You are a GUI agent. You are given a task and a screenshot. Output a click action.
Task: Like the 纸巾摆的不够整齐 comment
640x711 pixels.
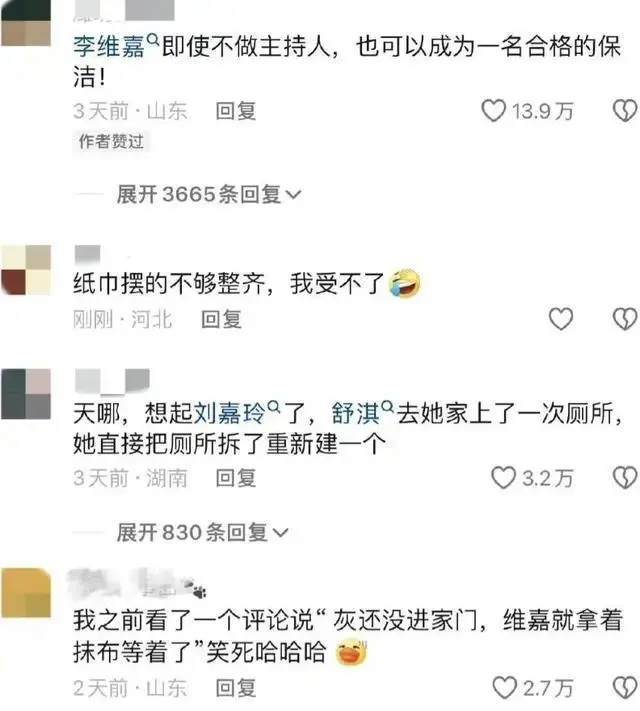(561, 319)
